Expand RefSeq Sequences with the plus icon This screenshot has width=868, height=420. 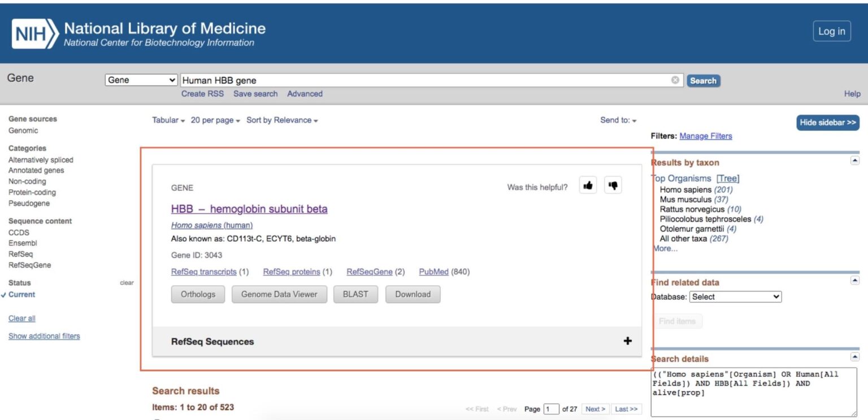click(627, 340)
